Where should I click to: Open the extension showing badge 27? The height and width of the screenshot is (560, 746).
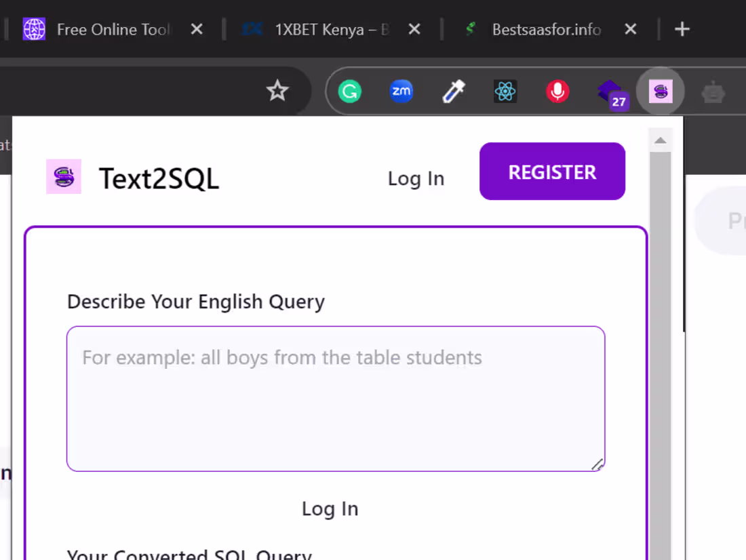609,91
